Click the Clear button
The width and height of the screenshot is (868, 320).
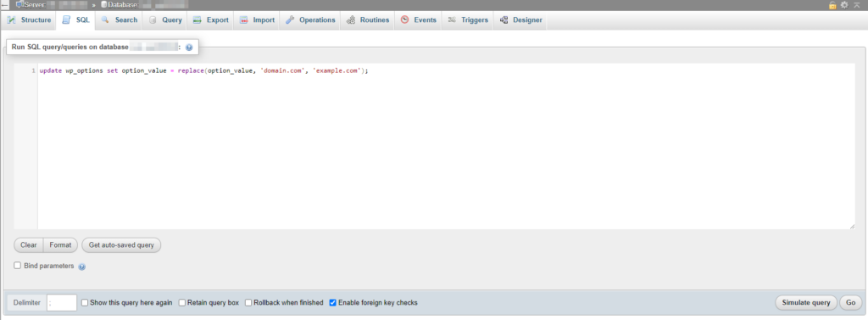(28, 244)
